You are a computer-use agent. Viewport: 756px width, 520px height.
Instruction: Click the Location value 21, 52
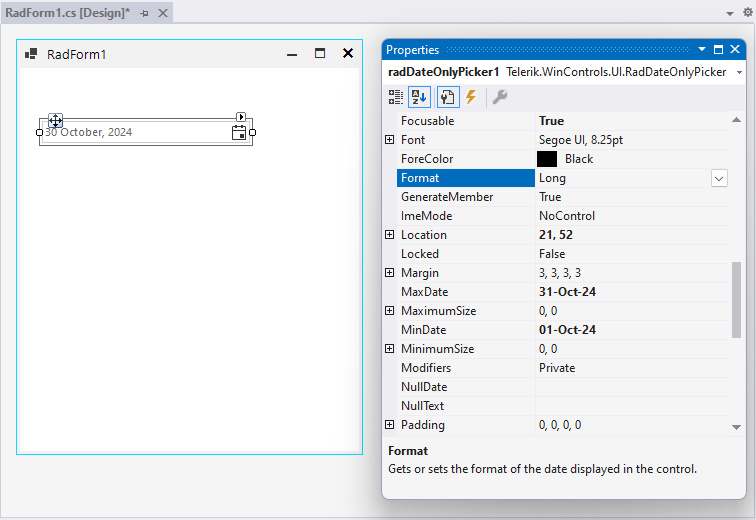556,235
